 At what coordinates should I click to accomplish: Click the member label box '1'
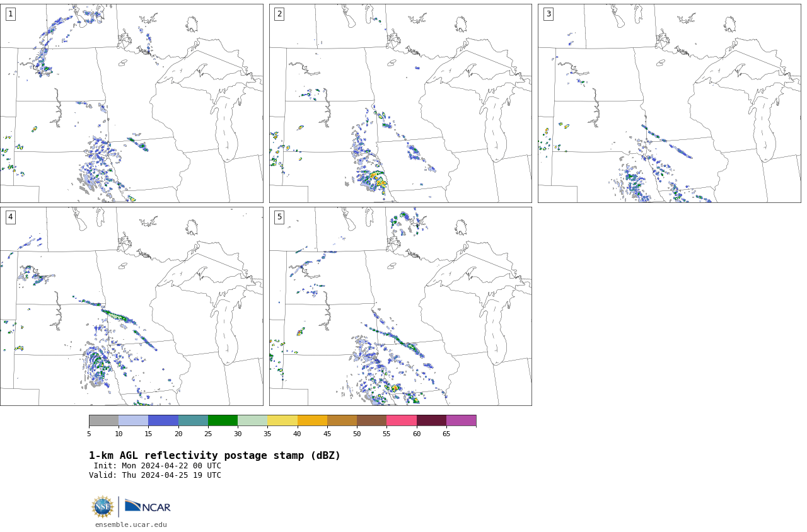pos(11,14)
